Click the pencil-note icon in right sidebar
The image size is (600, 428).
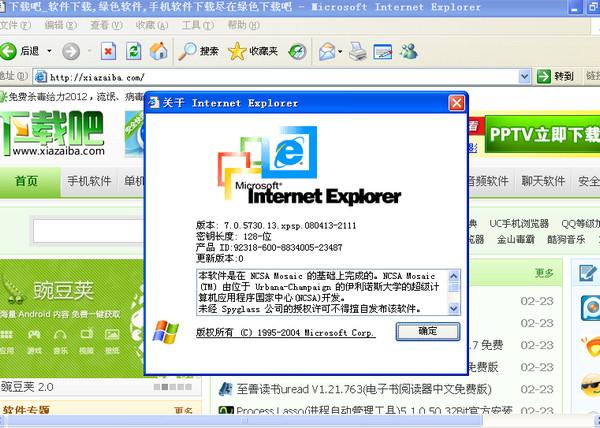588,273
